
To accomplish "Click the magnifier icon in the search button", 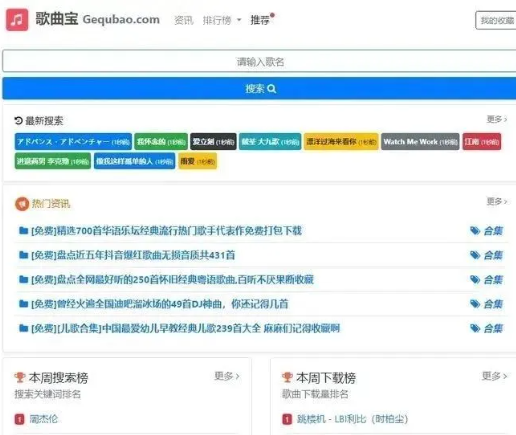I will 272,89.
